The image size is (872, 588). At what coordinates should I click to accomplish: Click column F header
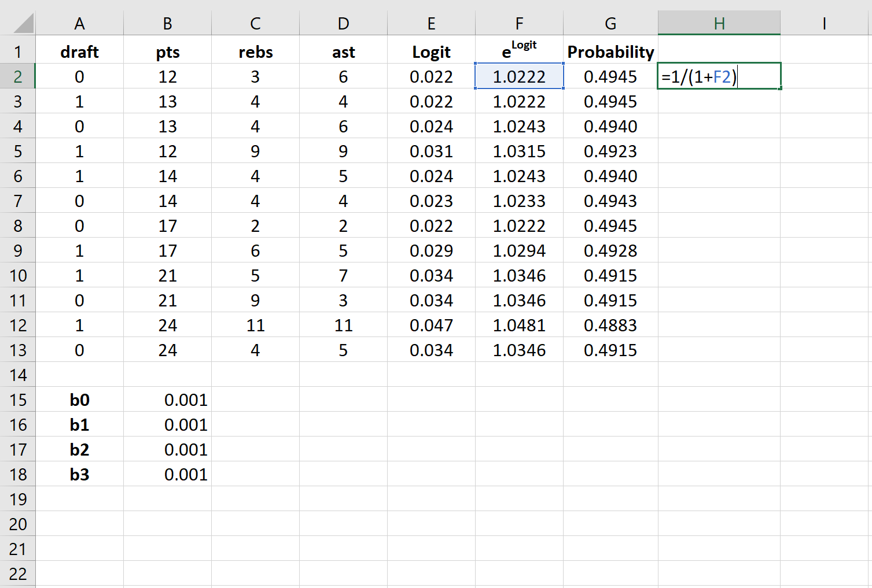click(x=519, y=24)
